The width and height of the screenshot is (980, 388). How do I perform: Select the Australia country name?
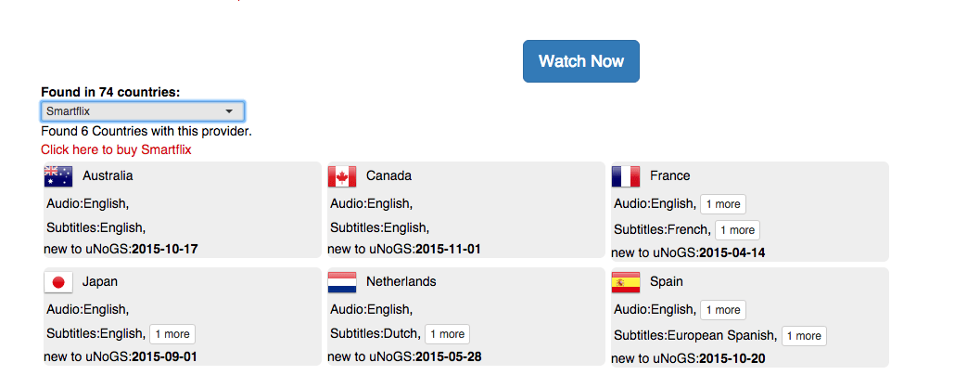point(108,175)
